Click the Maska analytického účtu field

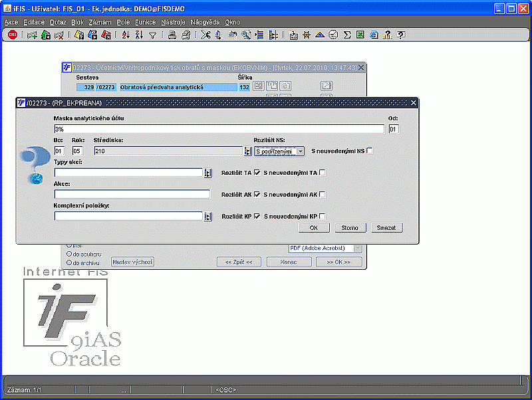pyautogui.click(x=219, y=129)
